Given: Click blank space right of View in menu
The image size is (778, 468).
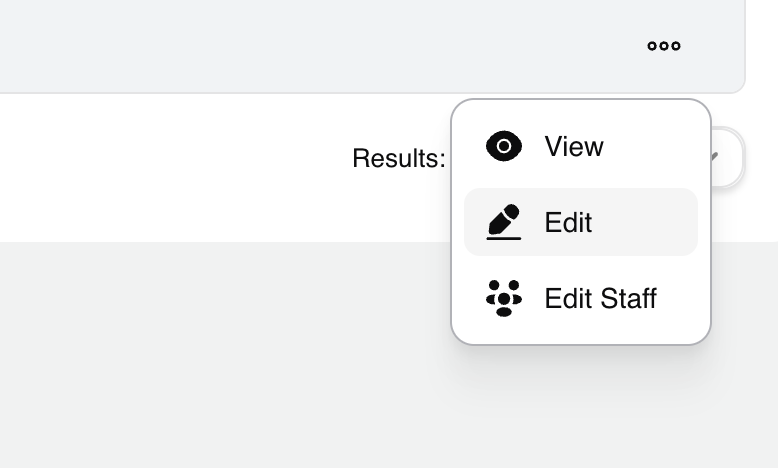Looking at the screenshot, I should click(660, 146).
